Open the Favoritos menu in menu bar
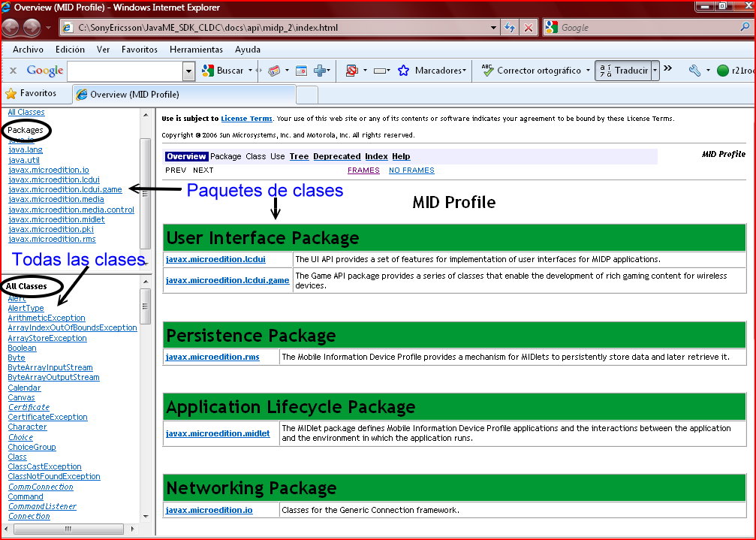756x540 pixels. (140, 49)
